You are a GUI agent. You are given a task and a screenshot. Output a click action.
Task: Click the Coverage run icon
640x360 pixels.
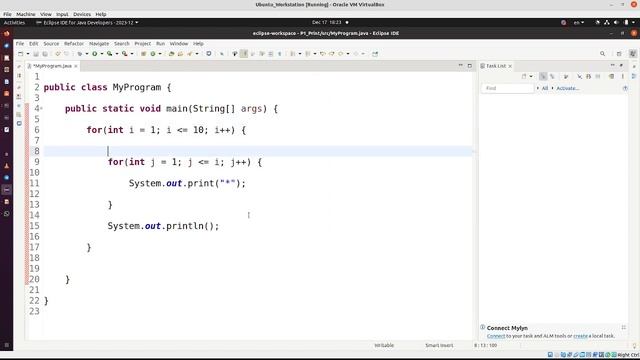tap(109, 54)
